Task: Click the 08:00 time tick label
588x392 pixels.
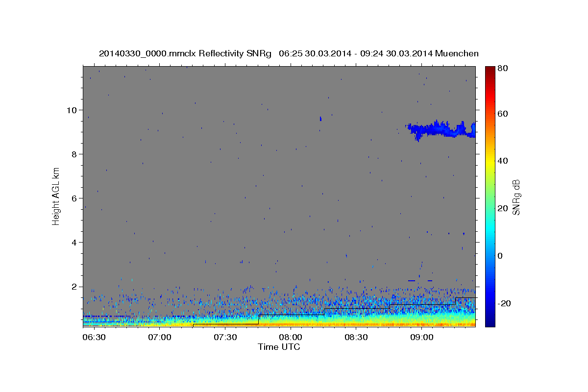Action: 291,337
